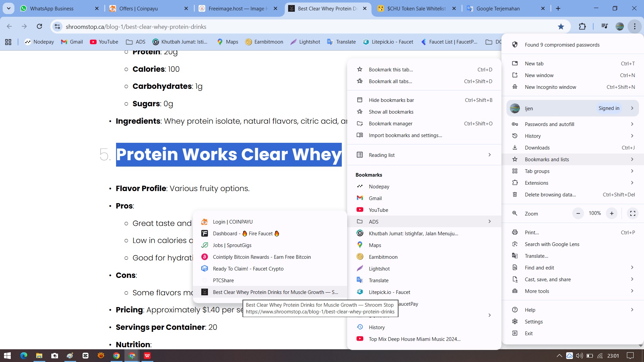644x362 pixels.
Task: Open Gmail from the bookmarks bar
Action: tap(72, 42)
